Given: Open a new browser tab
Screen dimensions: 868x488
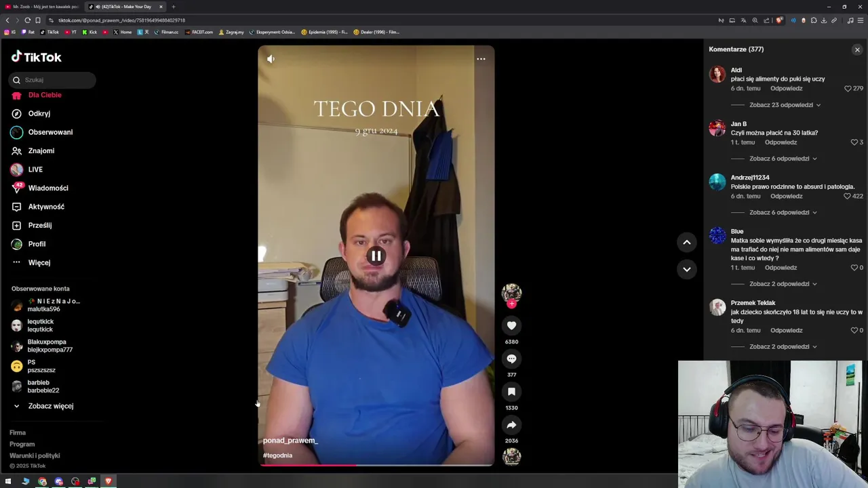Looking at the screenshot, I should click(x=173, y=7).
